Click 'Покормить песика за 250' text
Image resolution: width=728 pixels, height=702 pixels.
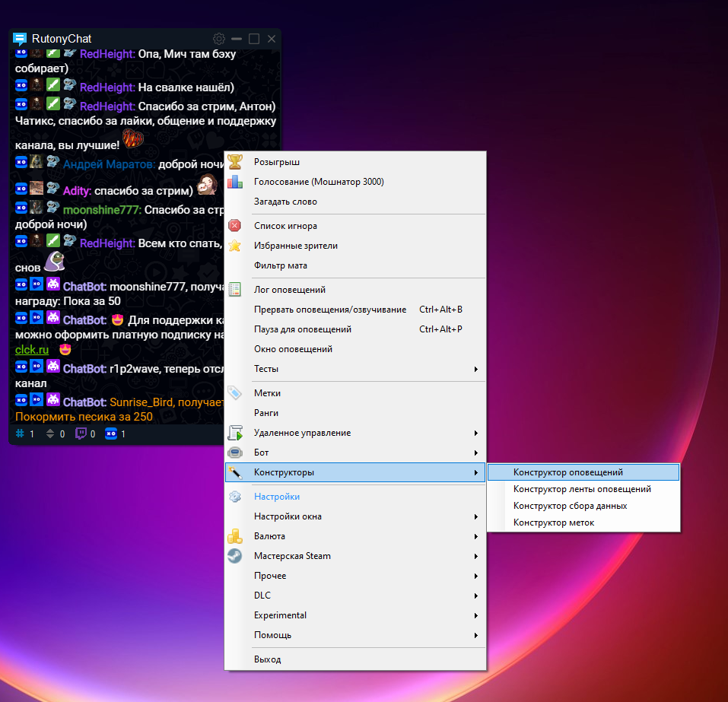coord(84,417)
